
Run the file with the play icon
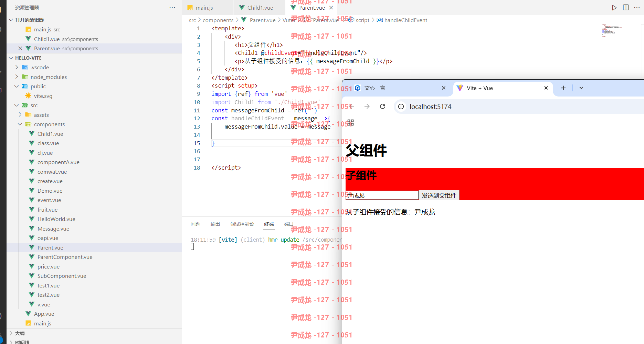click(x=614, y=8)
